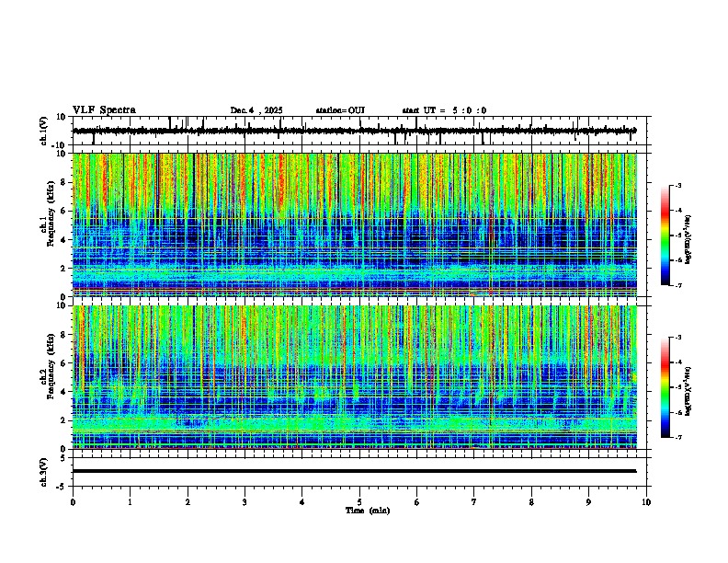Viewport: 728px width, 563px height.
Task: Click the ch.3 flat black trace line
Action: click(355, 471)
